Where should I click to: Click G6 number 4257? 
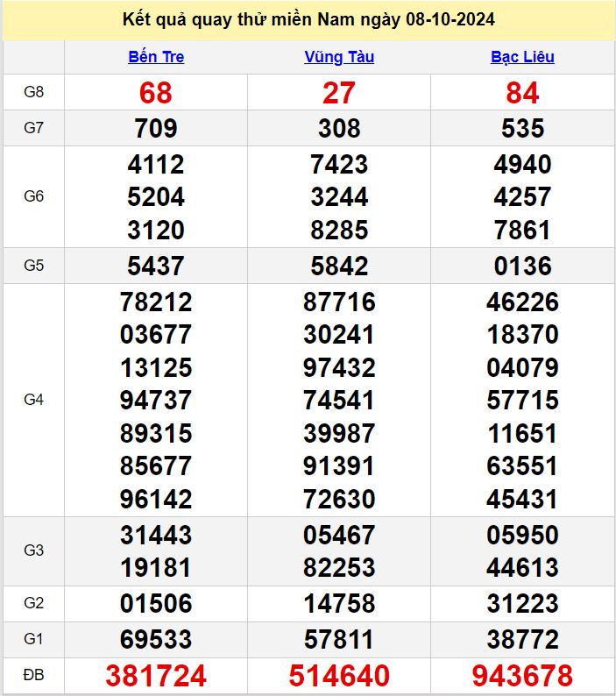522,196
